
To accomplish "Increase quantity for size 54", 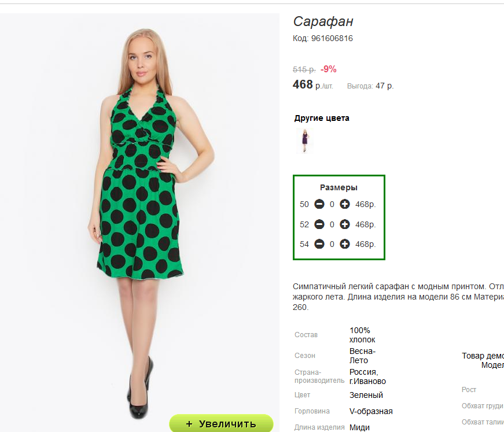I will (345, 244).
